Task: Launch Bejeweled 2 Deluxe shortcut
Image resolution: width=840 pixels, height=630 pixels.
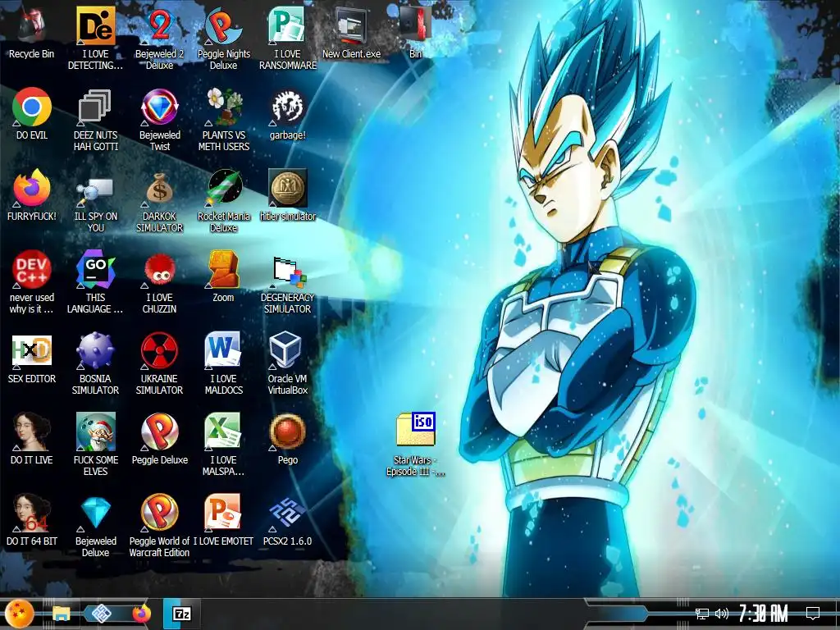Action: point(159,38)
